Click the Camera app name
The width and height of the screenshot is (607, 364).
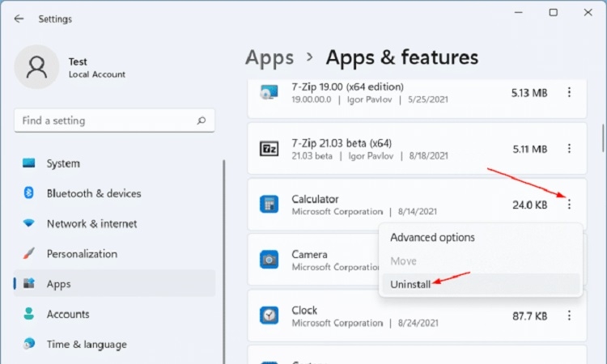click(309, 254)
